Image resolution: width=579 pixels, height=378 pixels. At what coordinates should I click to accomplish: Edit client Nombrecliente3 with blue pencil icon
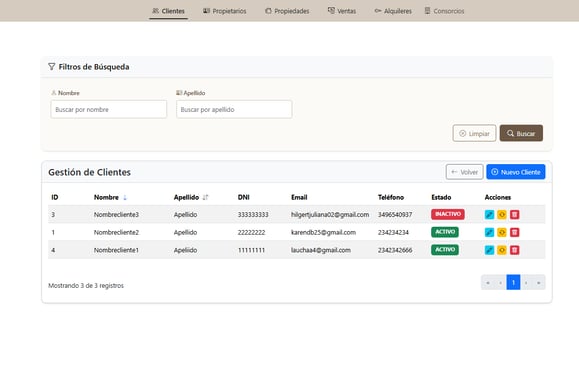click(489, 214)
